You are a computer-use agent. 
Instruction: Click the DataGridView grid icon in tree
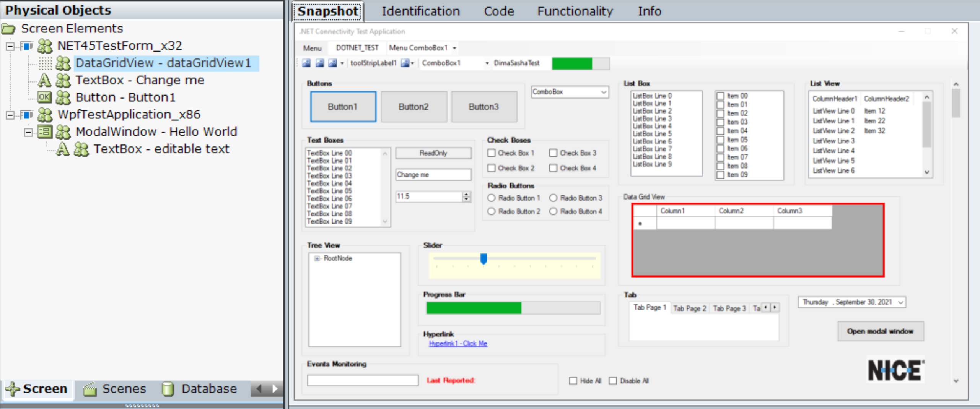[45, 63]
